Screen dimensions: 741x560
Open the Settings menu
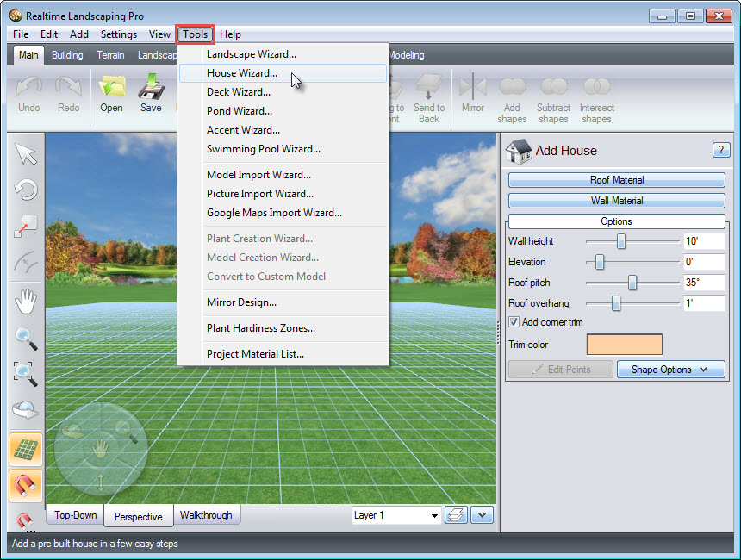coord(119,34)
